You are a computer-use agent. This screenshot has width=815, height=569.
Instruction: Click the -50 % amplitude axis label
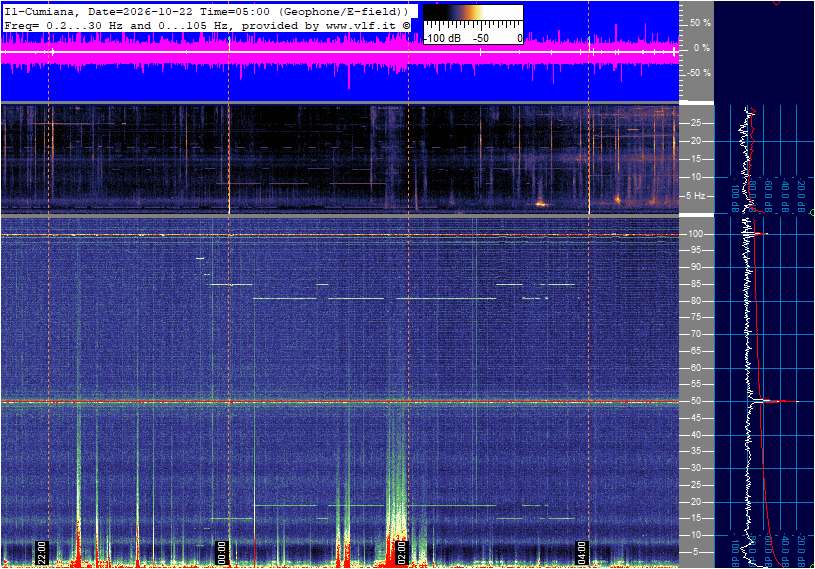[699, 73]
